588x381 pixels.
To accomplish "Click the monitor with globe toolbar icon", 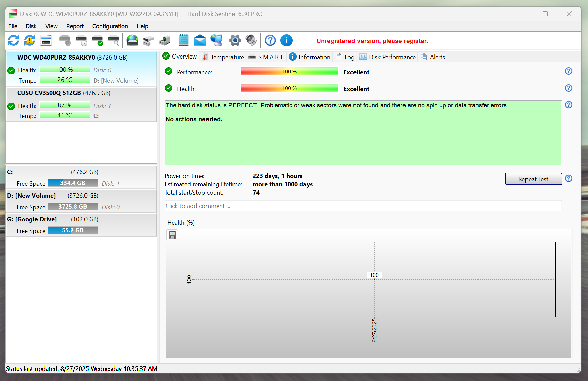I will (x=216, y=41).
